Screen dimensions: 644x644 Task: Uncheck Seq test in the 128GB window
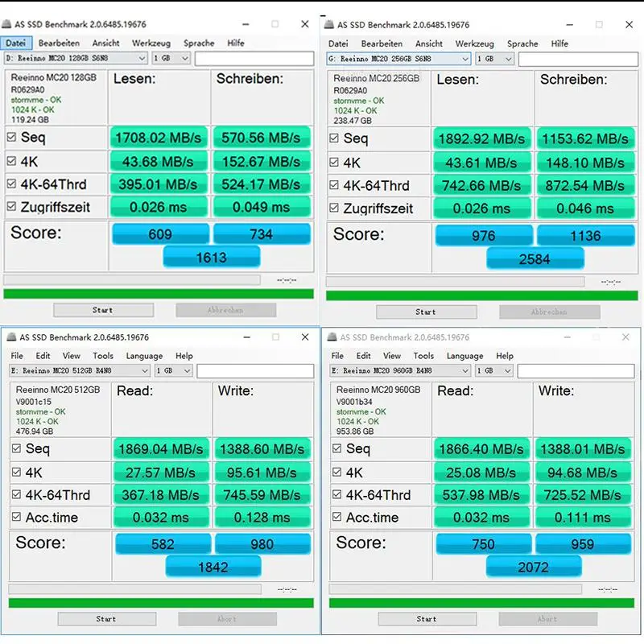coord(11,137)
